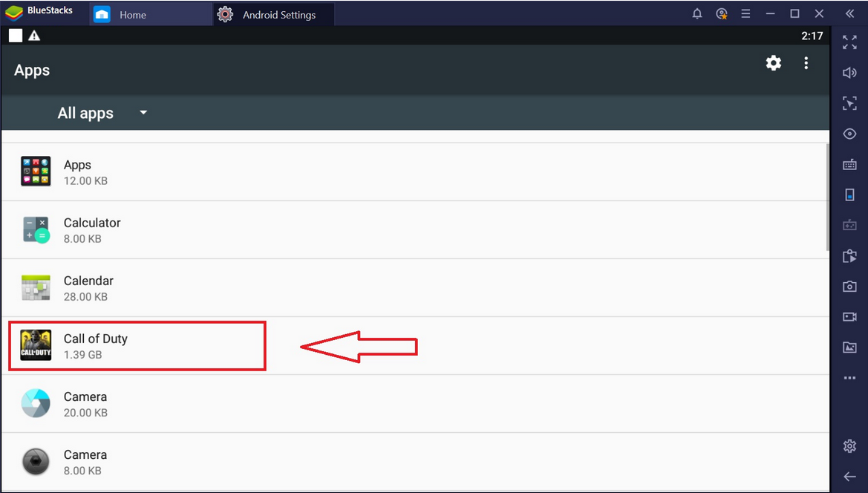Image resolution: width=868 pixels, height=493 pixels.
Task: Toggle the eye overlay icon
Action: click(x=849, y=134)
